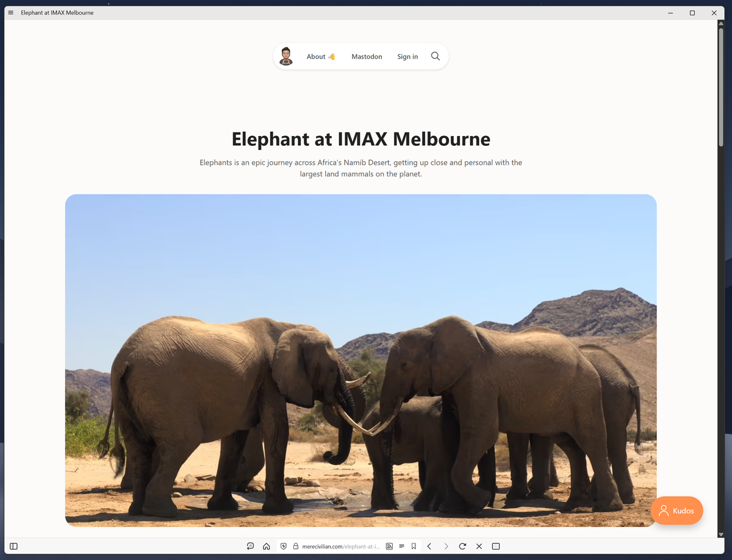Open the About page
Viewport: 732px width, 560px height.
tap(317, 56)
